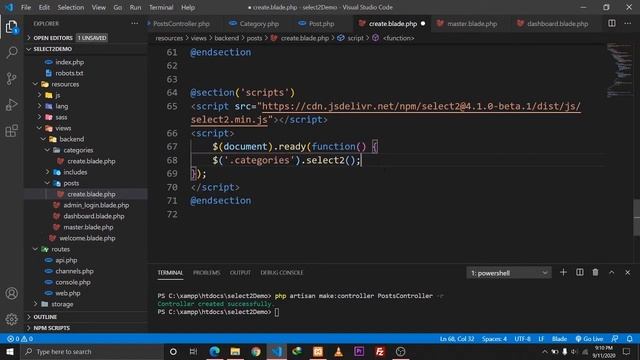The width and height of the screenshot is (640, 360).
Task: Open notifications bell in status bar
Action: pos(630,339)
